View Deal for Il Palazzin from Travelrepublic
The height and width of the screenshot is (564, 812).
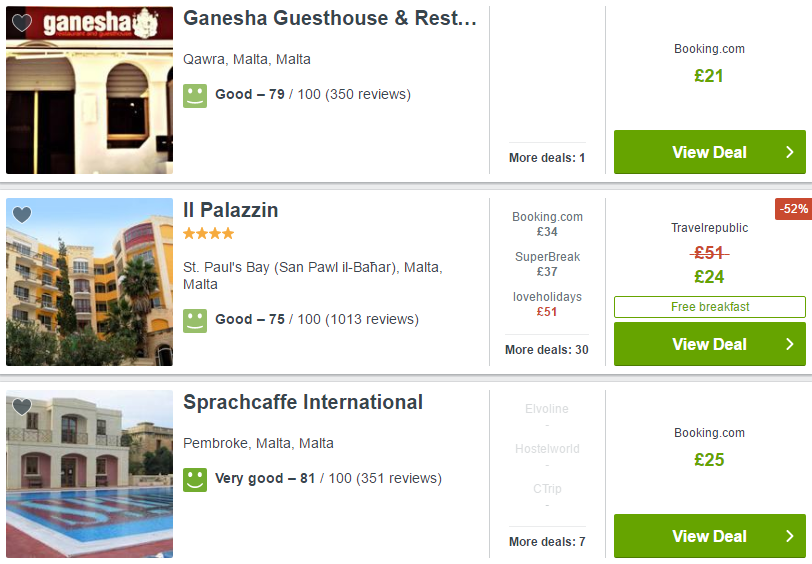709,344
